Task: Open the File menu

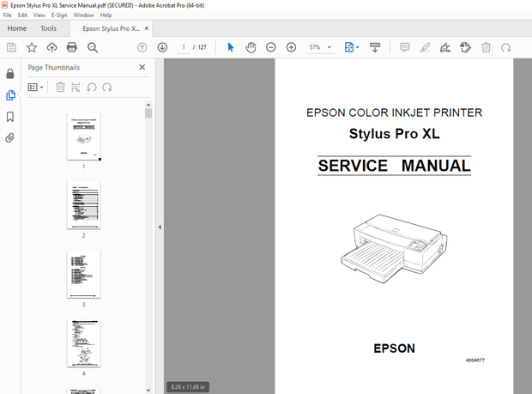Action: click(7, 15)
